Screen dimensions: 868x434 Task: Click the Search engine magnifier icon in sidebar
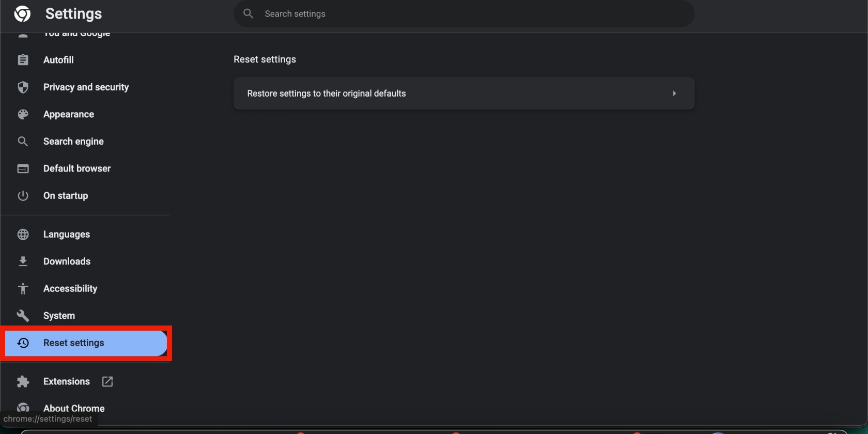coord(23,141)
